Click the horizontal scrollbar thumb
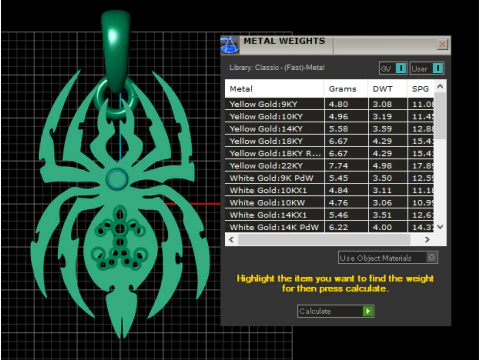Viewport: 480px width, 360px height. 324,239
